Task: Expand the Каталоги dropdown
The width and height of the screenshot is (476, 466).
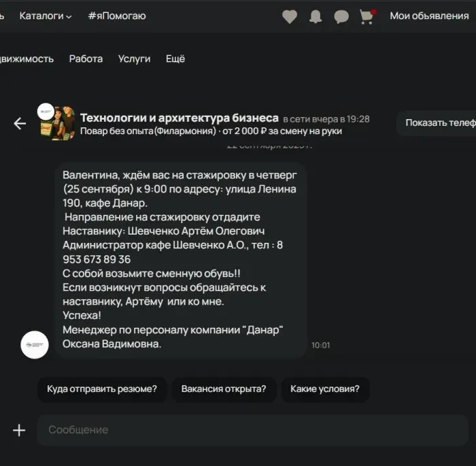Action: pos(46,16)
